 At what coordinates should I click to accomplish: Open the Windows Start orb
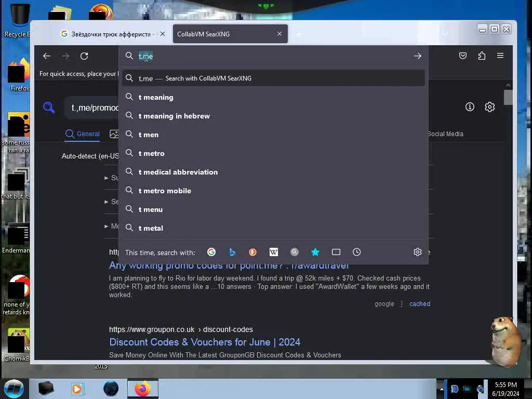click(14, 389)
